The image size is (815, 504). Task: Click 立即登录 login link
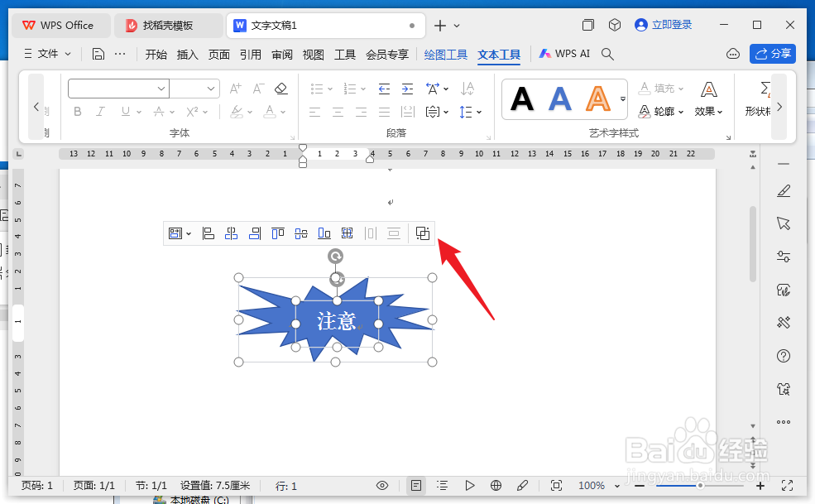coord(664,25)
